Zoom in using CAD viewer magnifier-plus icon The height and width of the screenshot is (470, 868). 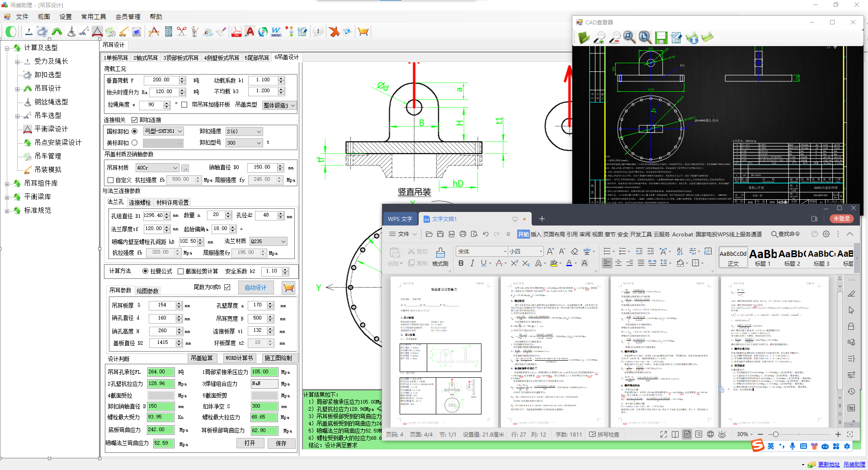pos(599,38)
